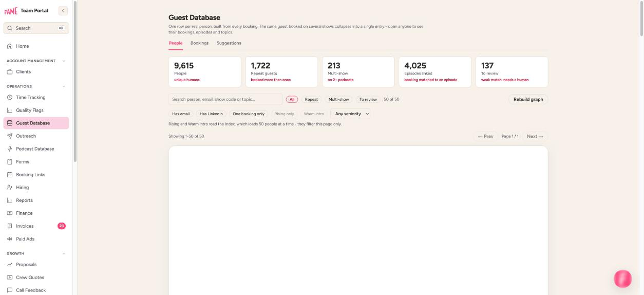Click the Crew Quotes icon
The height and width of the screenshot is (295, 644).
tap(10, 278)
